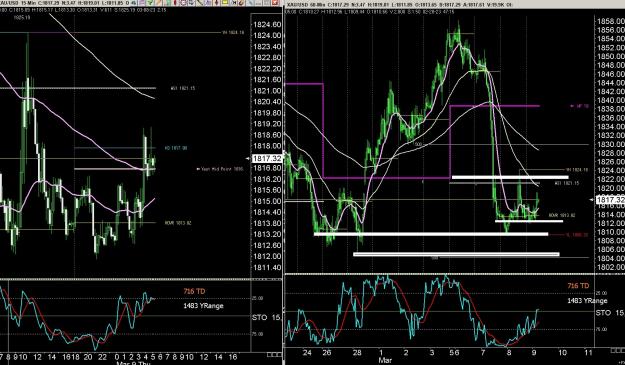625x365 pixels.
Task: Click current price tag 1817.32 on 15-min chart
Action: [267, 159]
